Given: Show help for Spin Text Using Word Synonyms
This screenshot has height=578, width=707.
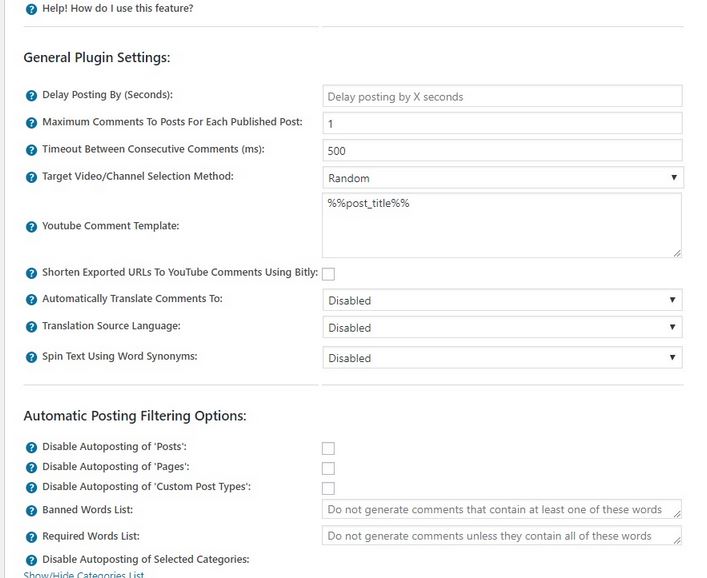Looking at the screenshot, I should pyautogui.click(x=31, y=357).
